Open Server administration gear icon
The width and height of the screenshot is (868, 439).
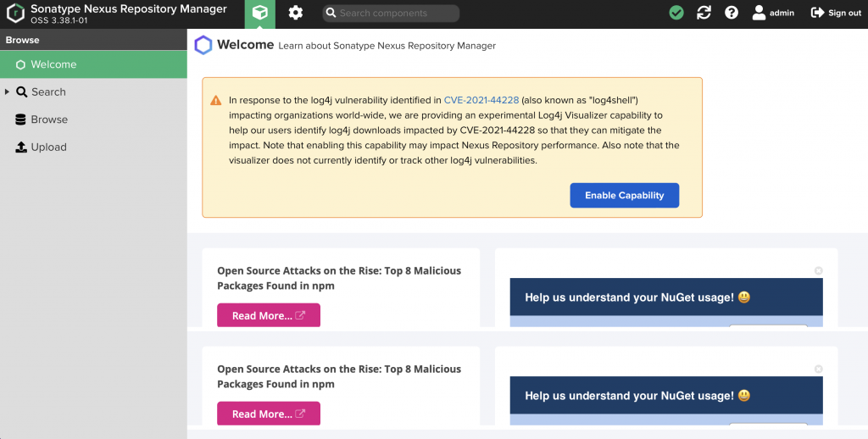click(295, 14)
